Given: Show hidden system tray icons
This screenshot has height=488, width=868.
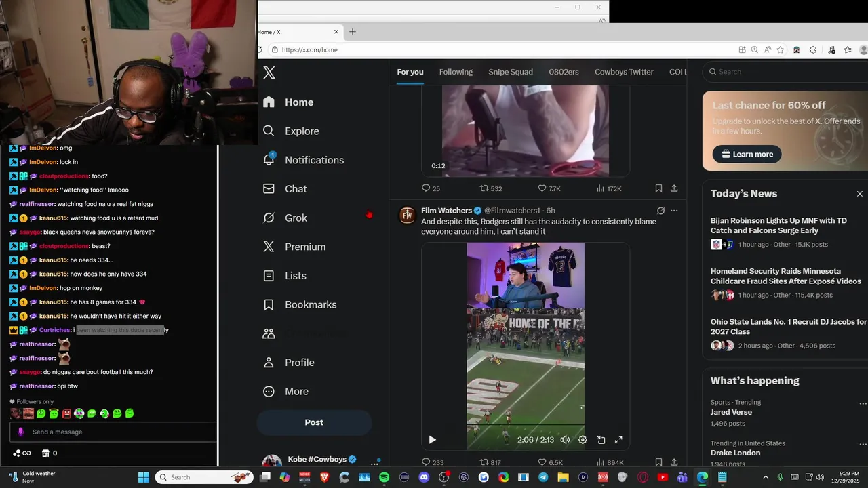Looking at the screenshot, I should pyautogui.click(x=766, y=477).
